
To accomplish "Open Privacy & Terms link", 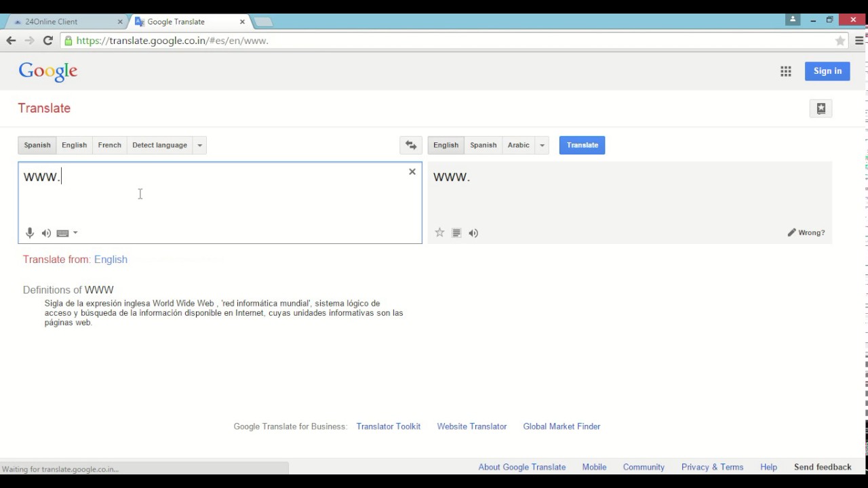I will click(x=712, y=467).
